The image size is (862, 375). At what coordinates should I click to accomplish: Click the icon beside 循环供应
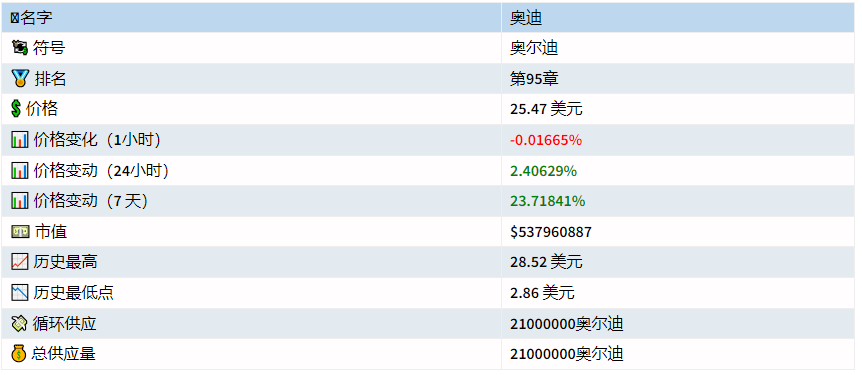click(x=19, y=324)
